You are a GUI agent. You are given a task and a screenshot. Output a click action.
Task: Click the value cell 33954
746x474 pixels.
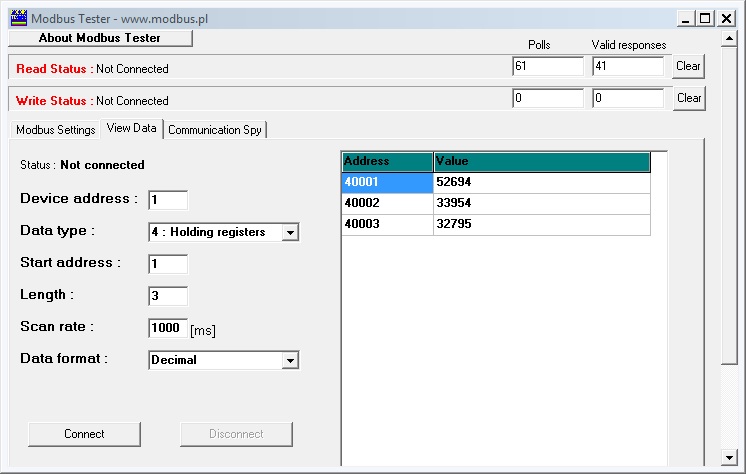(x=541, y=203)
